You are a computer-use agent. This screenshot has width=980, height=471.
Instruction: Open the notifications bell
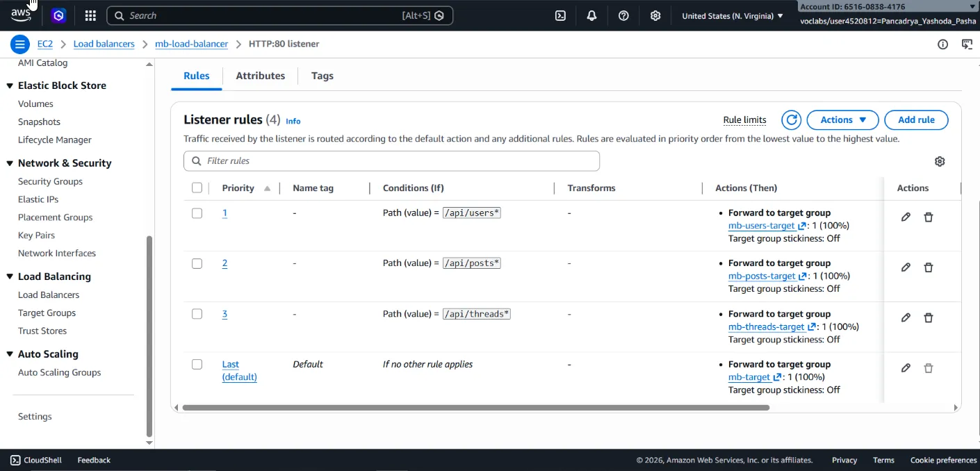click(592, 15)
